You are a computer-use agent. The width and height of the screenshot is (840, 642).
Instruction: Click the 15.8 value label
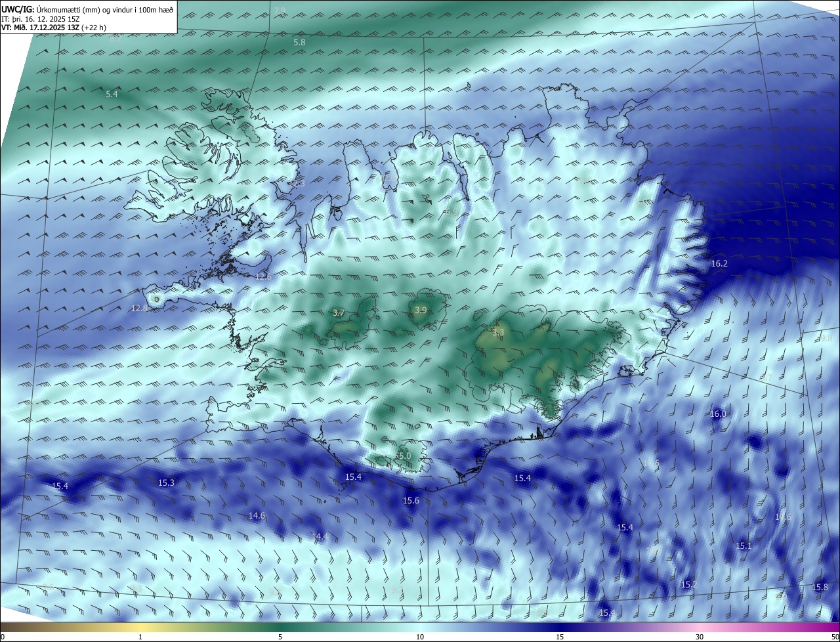pyautogui.click(x=820, y=588)
